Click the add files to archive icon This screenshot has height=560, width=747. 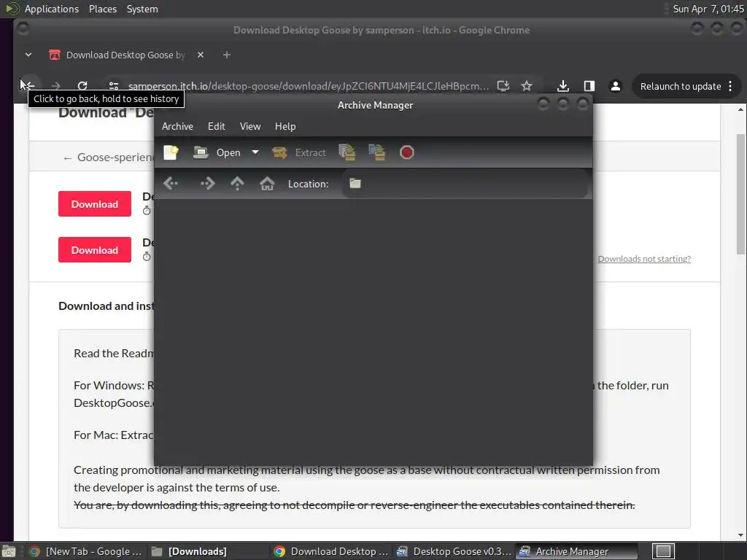click(347, 152)
